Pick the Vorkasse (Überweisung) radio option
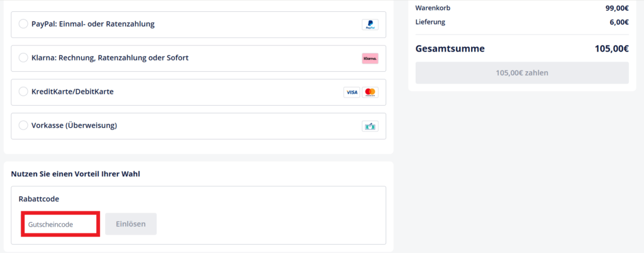 (23, 125)
